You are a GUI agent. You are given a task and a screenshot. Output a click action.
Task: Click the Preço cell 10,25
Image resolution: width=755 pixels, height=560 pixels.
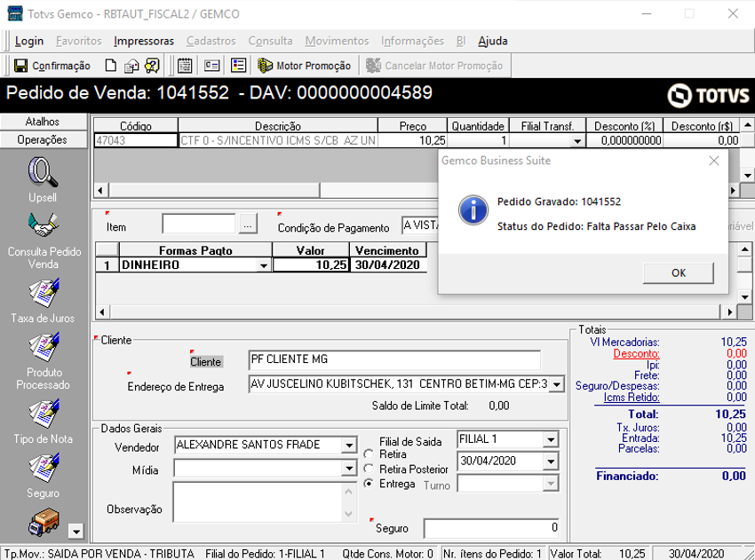[413, 140]
